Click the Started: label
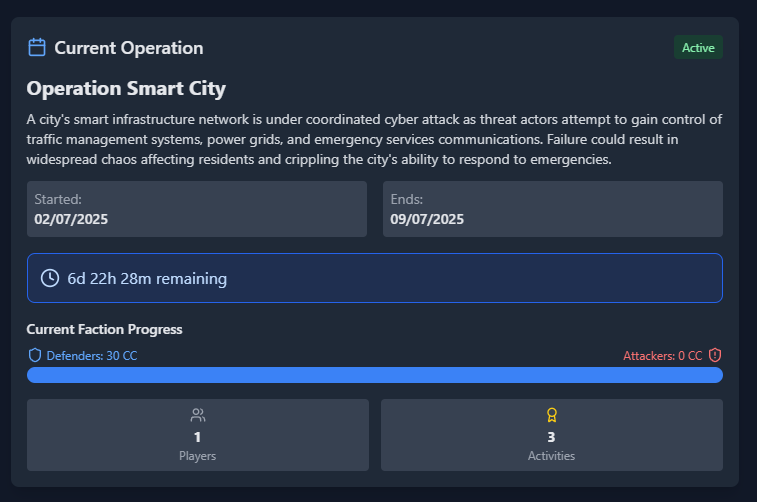This screenshot has width=757, height=502. pyautogui.click(x=58, y=199)
